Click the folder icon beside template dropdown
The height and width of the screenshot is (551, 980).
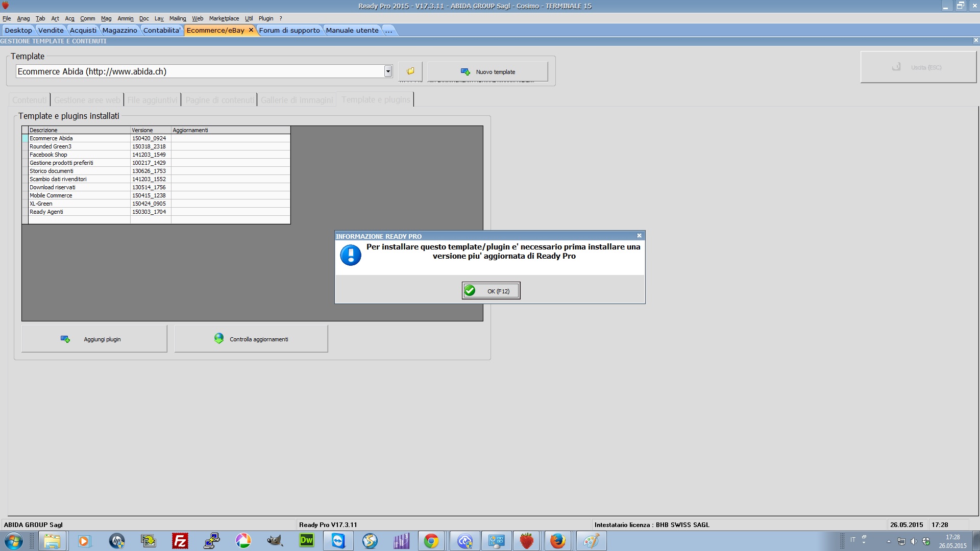pyautogui.click(x=410, y=71)
